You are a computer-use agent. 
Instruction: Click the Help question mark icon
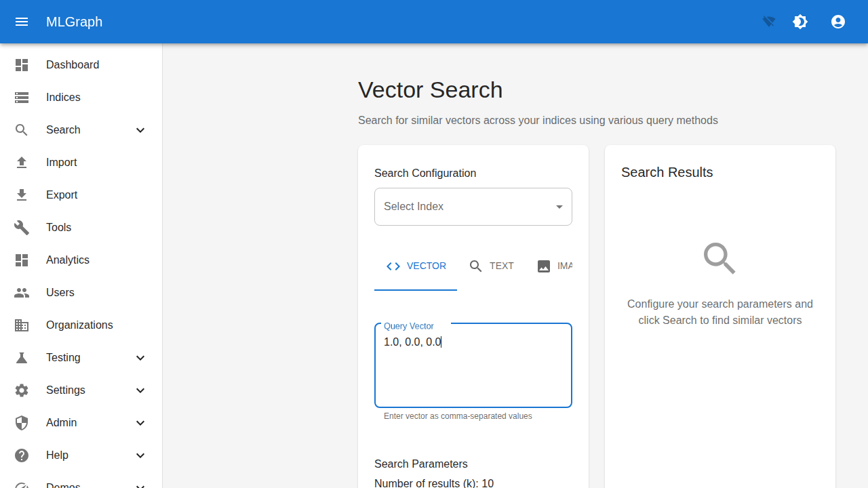(x=22, y=455)
